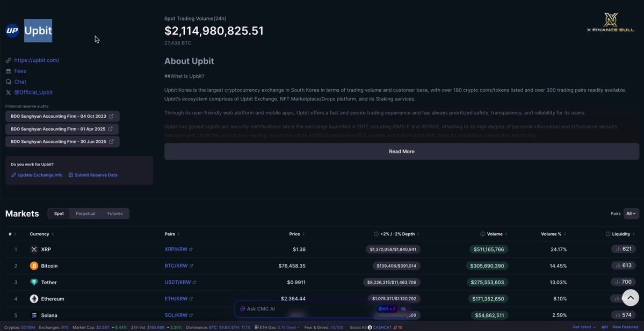Click the Ask CMC AI input field
644x331 pixels.
click(x=308, y=309)
